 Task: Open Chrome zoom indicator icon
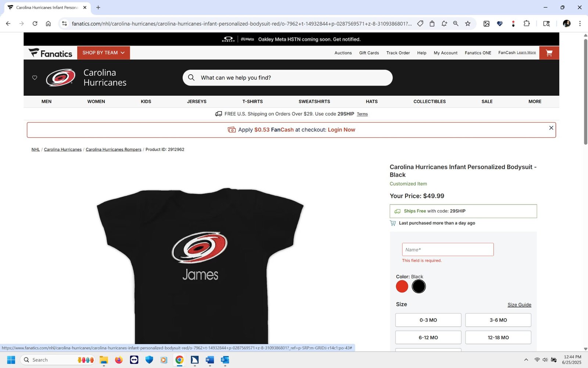(x=456, y=24)
